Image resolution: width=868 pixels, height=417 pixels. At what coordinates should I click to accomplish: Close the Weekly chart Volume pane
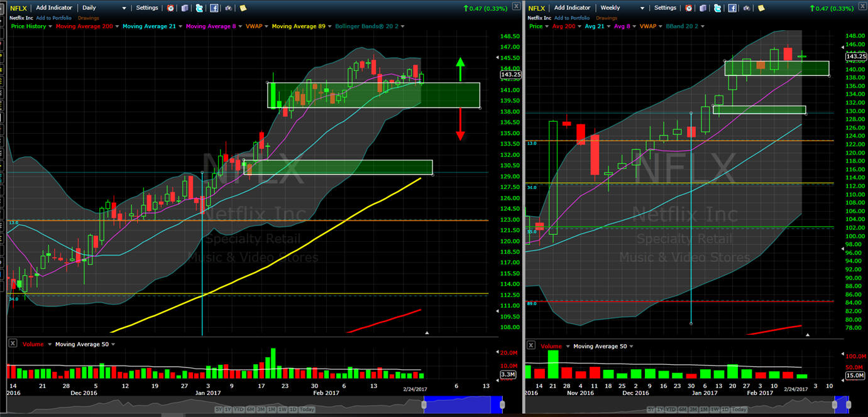(531, 345)
